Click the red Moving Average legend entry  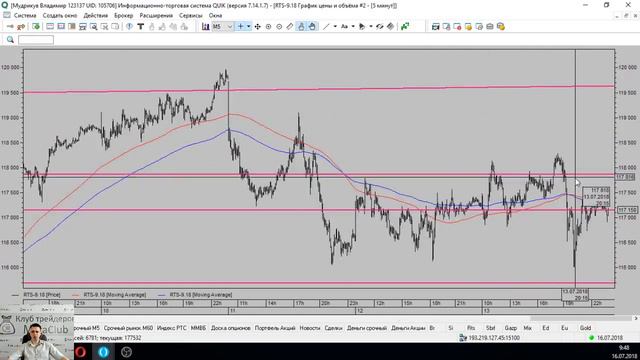click(109, 295)
